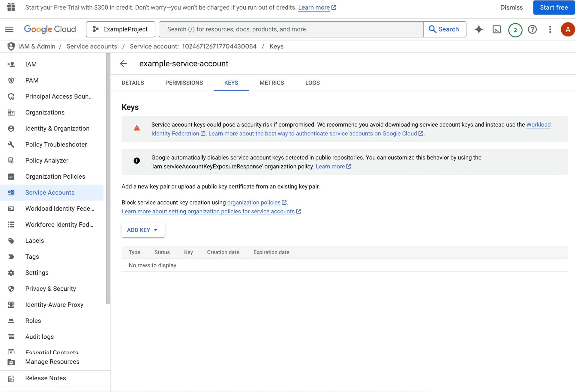Open Identity & Organization in sidebar
Viewport: 576px width, 392px height.
pos(52,129)
